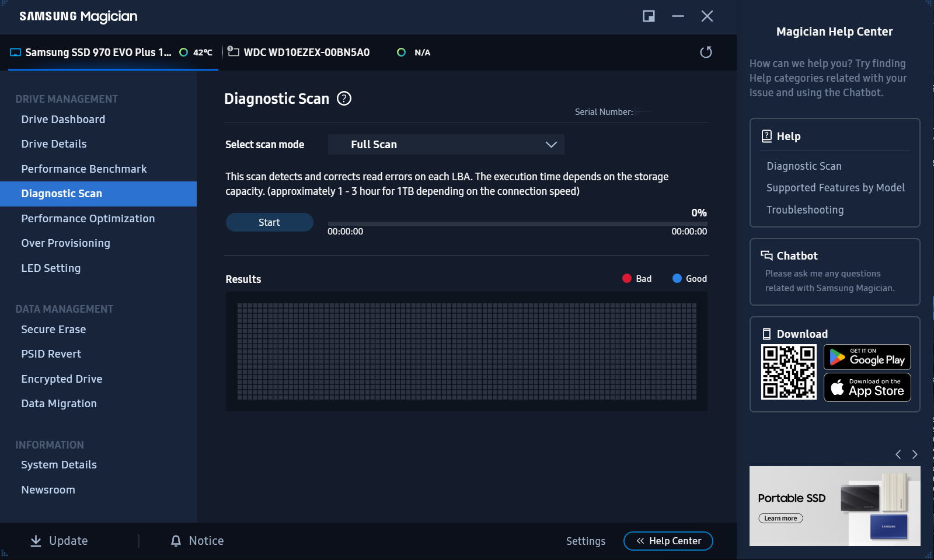
Task: Click the Notice bell icon
Action: (176, 541)
